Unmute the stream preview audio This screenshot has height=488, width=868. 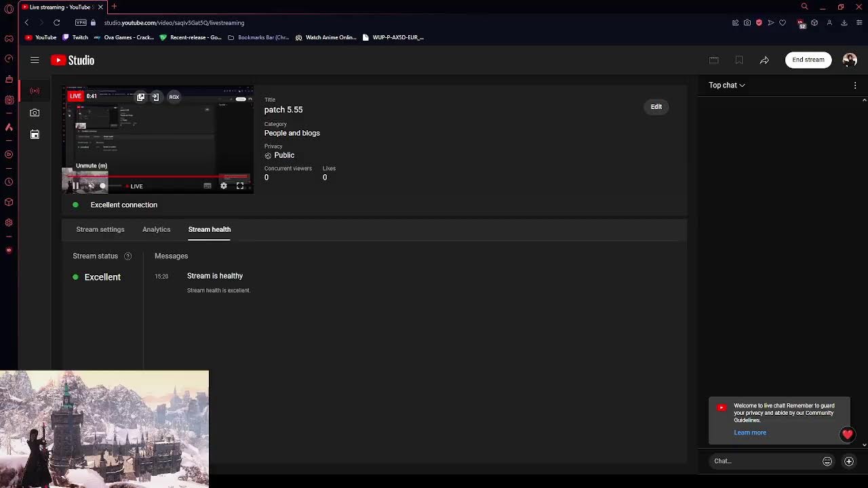(92, 186)
